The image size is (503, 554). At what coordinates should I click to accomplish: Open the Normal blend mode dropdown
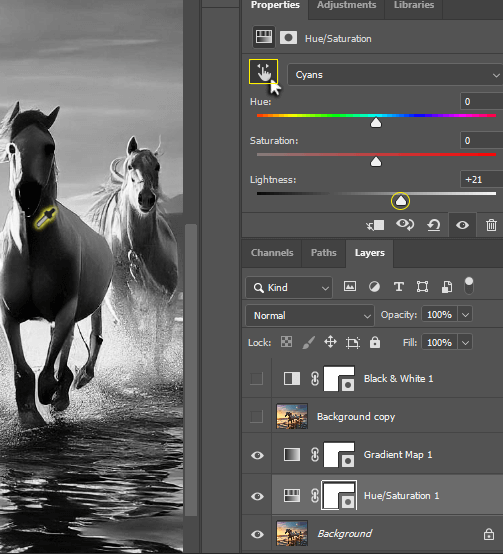310,316
